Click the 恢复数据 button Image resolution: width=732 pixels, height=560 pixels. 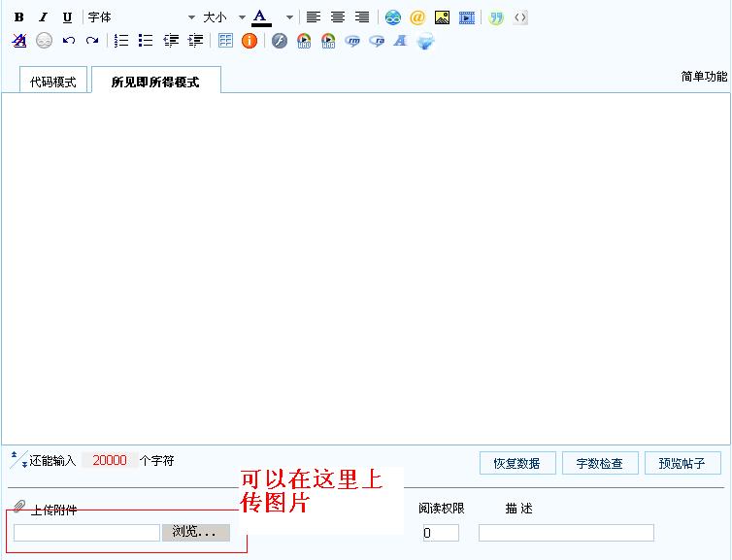517,463
